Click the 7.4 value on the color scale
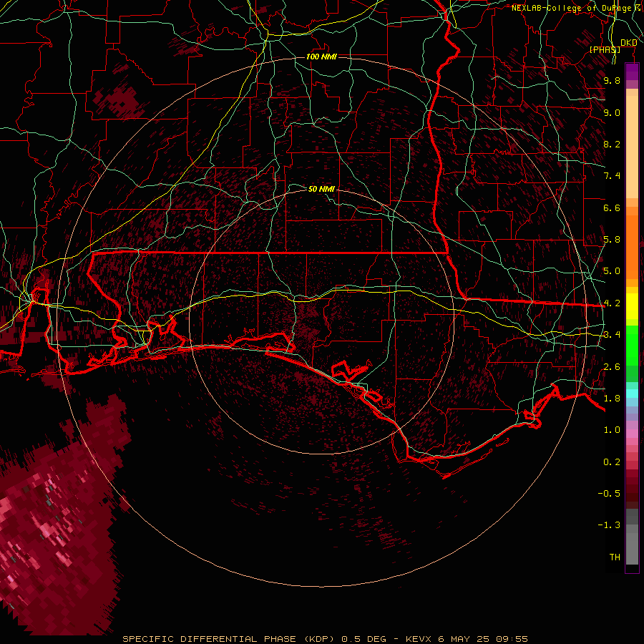644x644 pixels. pyautogui.click(x=612, y=176)
